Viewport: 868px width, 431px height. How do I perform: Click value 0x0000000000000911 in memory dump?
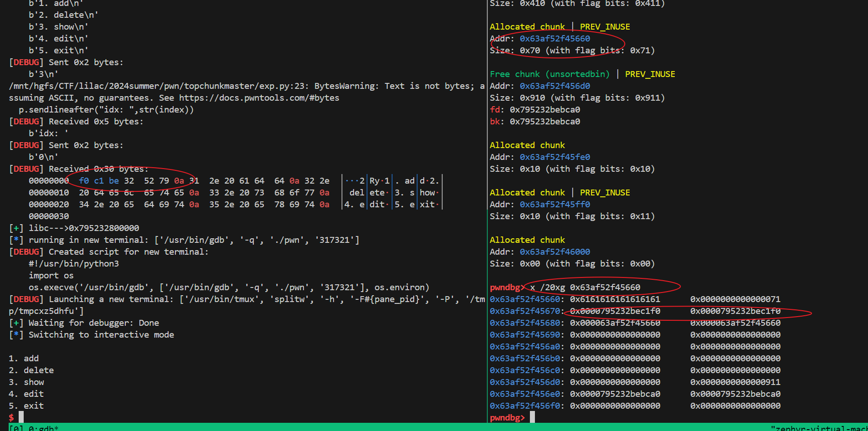tap(735, 382)
